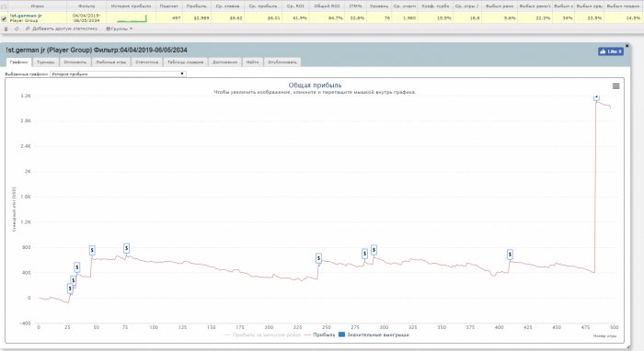This screenshot has width=644, height=351.
Task: Click the $ win marker near game 240
Action: [318, 258]
